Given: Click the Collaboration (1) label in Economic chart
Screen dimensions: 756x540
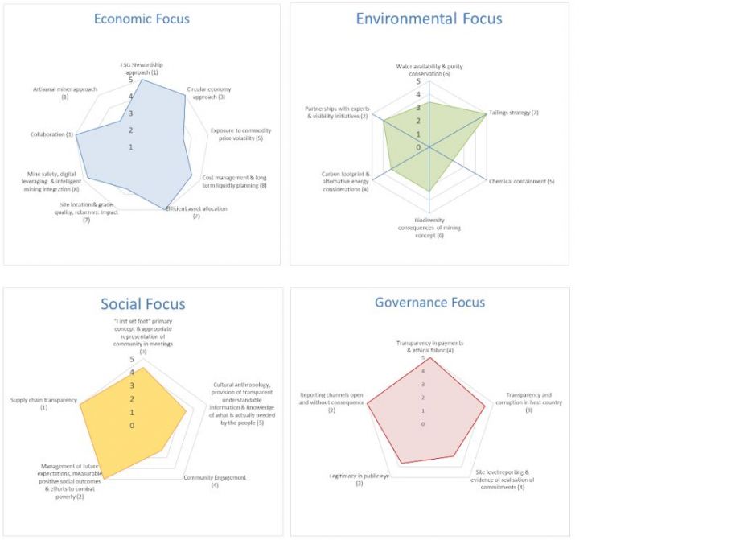Looking at the screenshot, I should 52,134.
